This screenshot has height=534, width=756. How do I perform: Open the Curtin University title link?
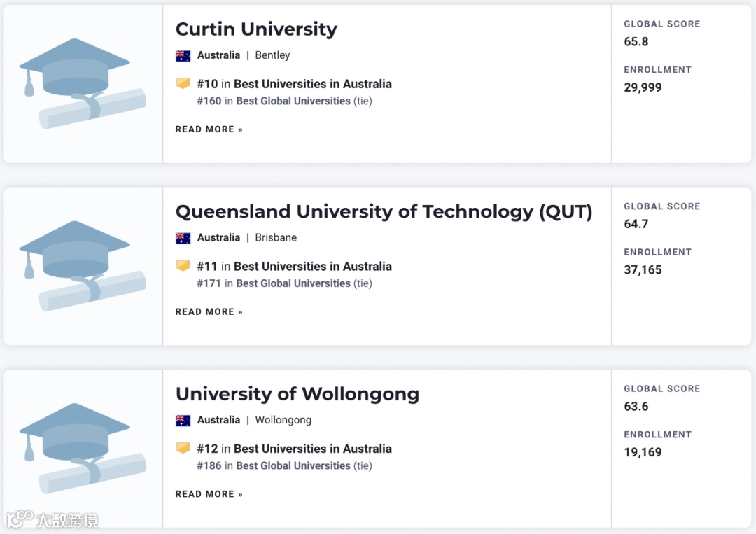point(256,29)
